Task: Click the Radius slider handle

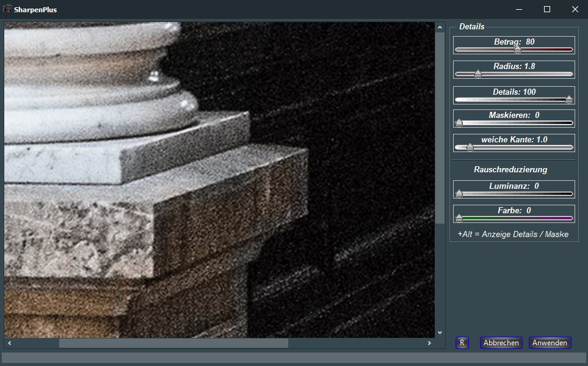Action: pos(478,74)
